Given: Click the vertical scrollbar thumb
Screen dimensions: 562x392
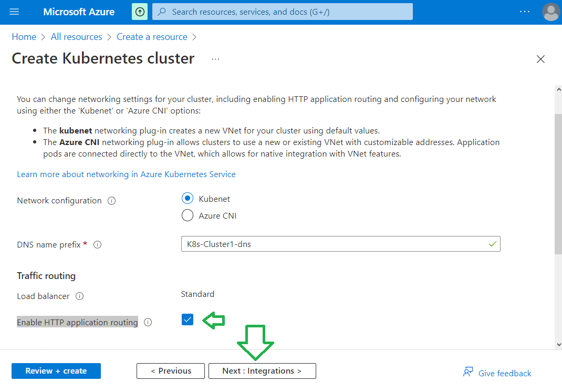Looking at the screenshot, I should coord(558,184).
